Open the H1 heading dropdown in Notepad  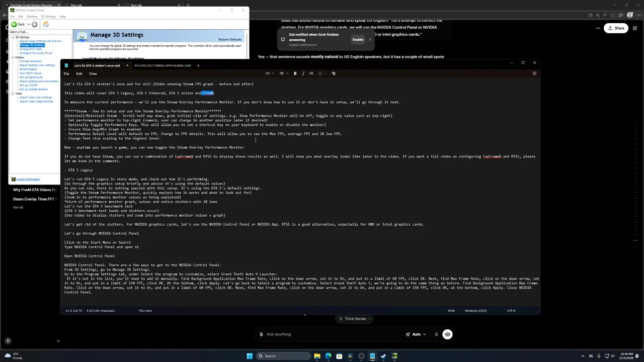tap(270, 73)
